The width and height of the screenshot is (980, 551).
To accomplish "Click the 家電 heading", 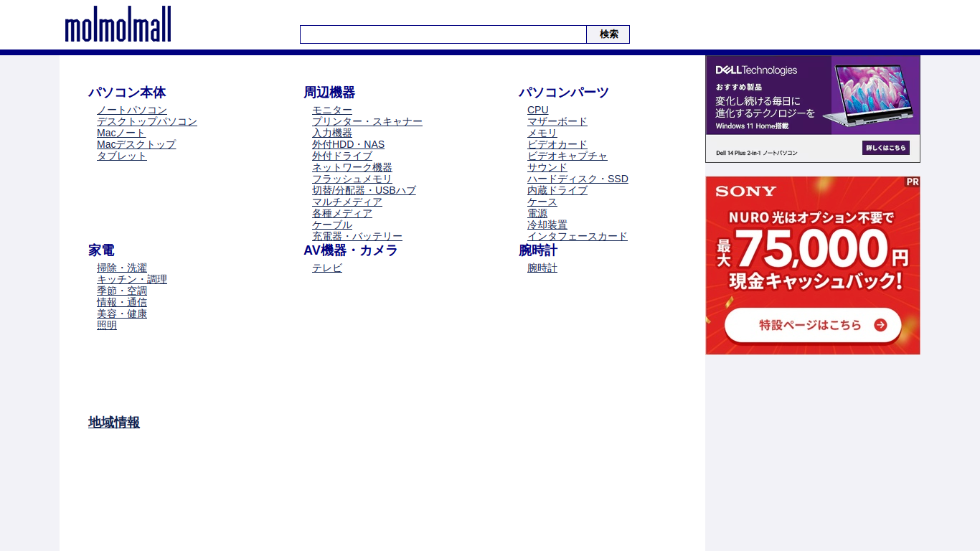I will (x=101, y=250).
